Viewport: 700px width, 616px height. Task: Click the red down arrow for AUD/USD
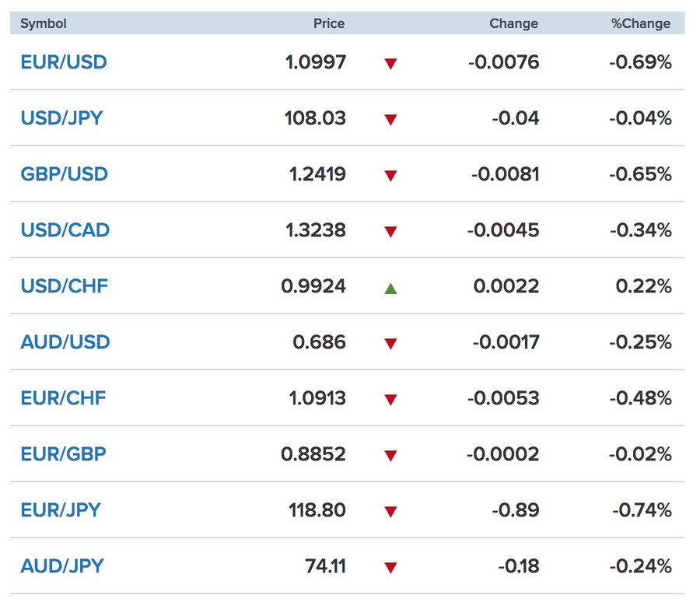[390, 344]
